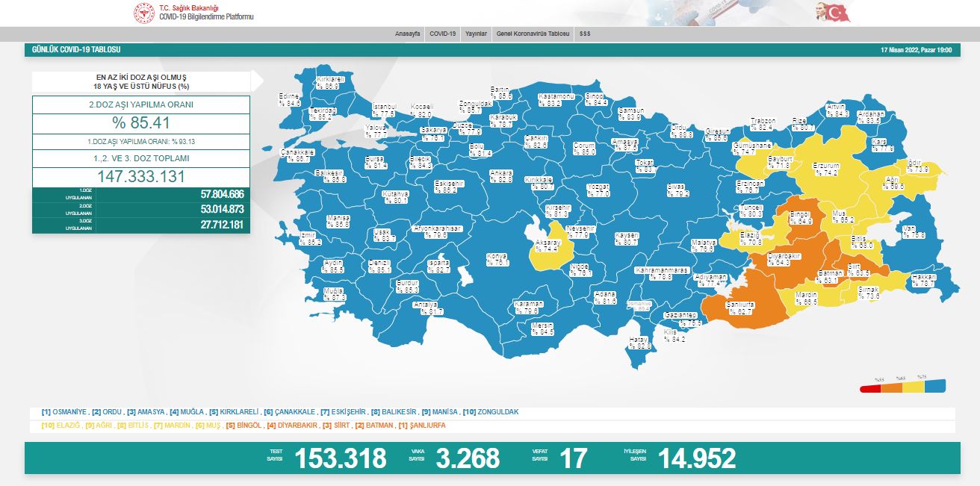Open the SSS menu link
980x486 pixels.
click(585, 34)
